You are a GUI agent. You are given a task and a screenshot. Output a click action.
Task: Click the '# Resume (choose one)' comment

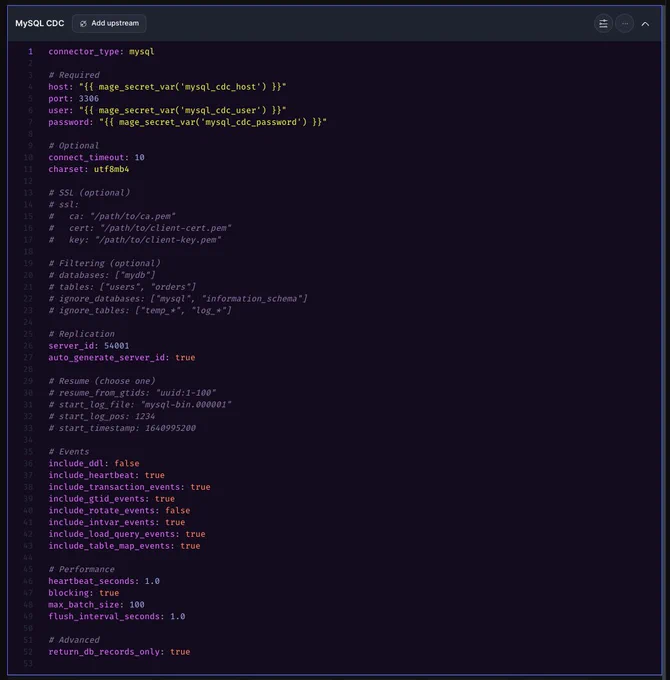(x=101, y=381)
